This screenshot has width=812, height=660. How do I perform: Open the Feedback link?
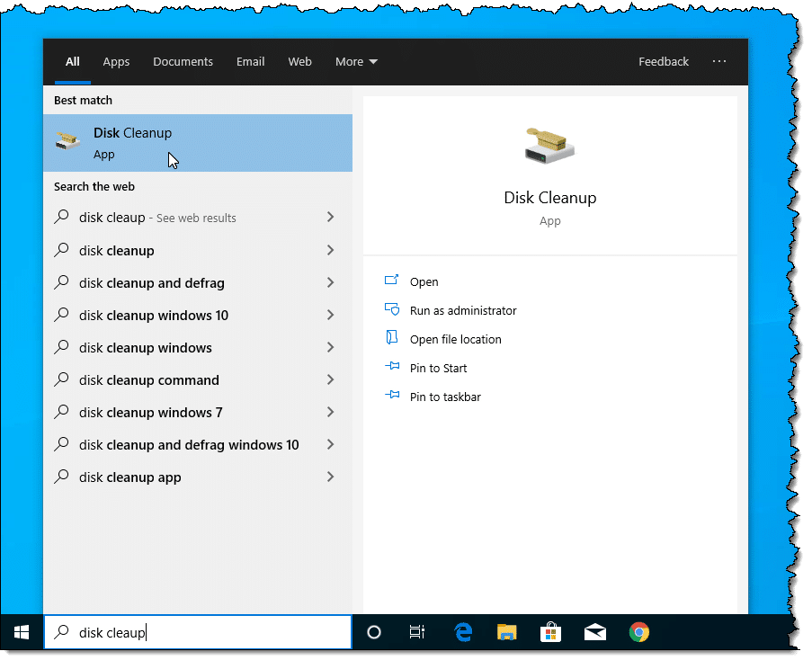pos(663,62)
